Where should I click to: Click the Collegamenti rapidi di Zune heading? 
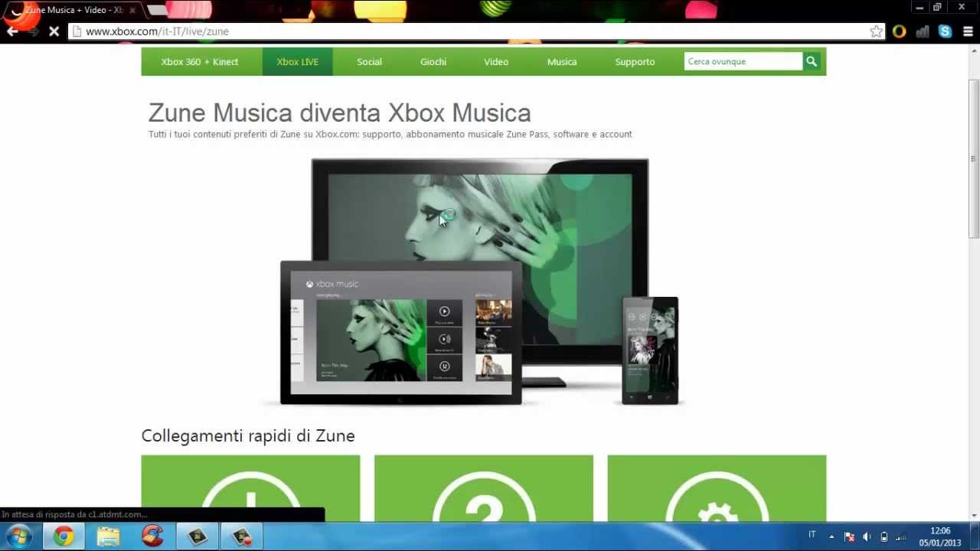248,435
